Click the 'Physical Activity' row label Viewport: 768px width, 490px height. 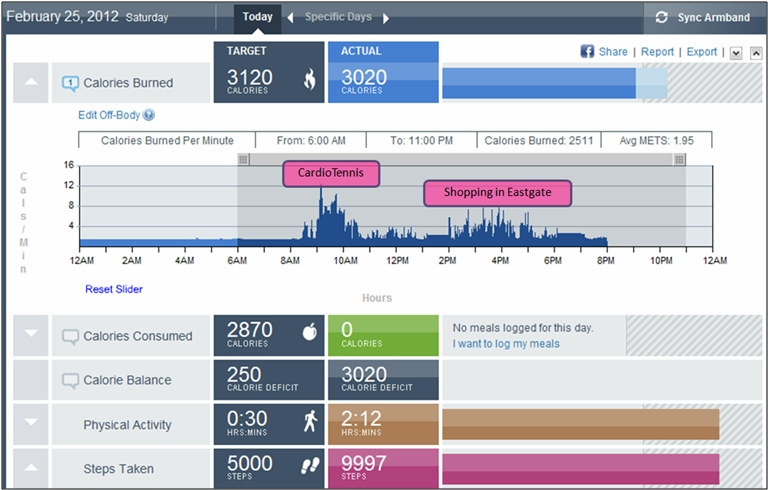(127, 425)
